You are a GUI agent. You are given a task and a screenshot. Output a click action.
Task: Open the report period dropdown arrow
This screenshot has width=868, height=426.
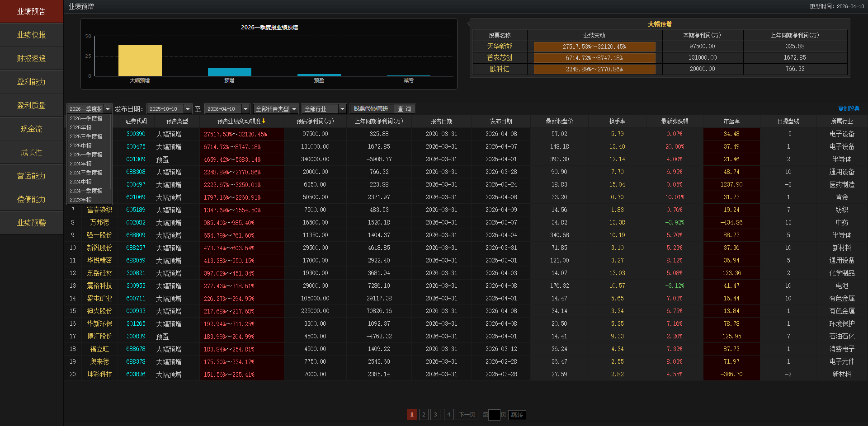pos(108,109)
